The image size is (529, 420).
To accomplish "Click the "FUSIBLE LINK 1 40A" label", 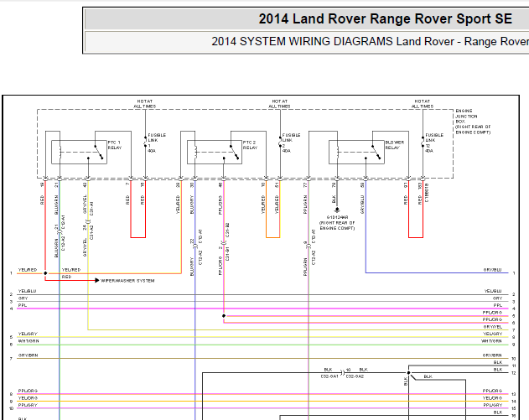I will pyautogui.click(x=157, y=143).
